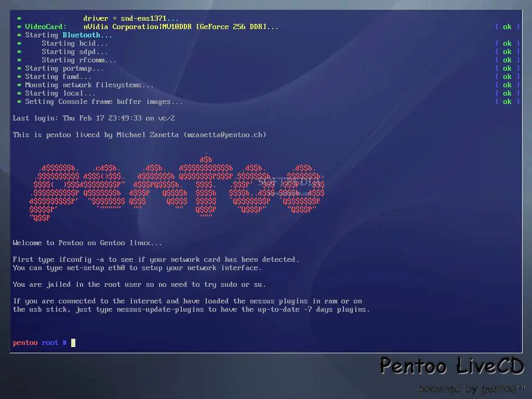Click the ok status for Starting portmap
Image resolution: width=532 pixels, height=399 pixels.
[x=507, y=68]
